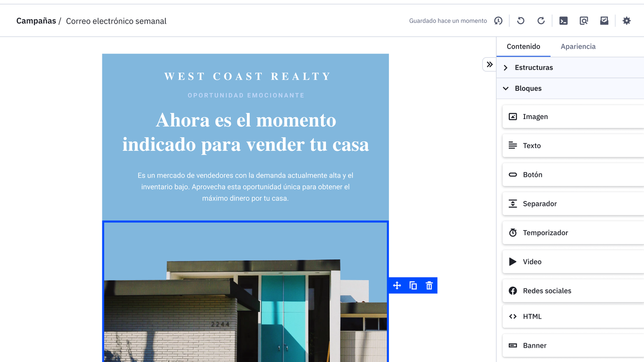Open version history clock icon
Viewport: 644px width, 362px height.
coord(498,21)
